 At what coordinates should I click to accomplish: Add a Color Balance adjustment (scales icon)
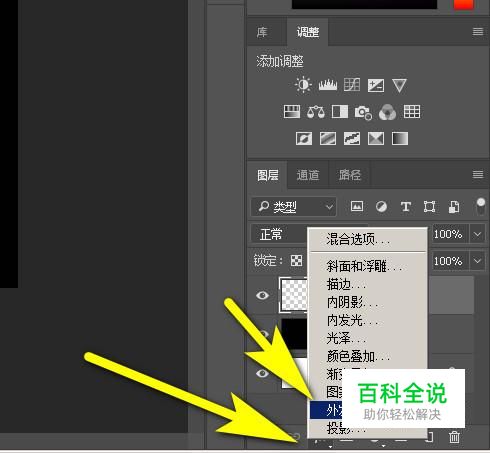tap(316, 112)
